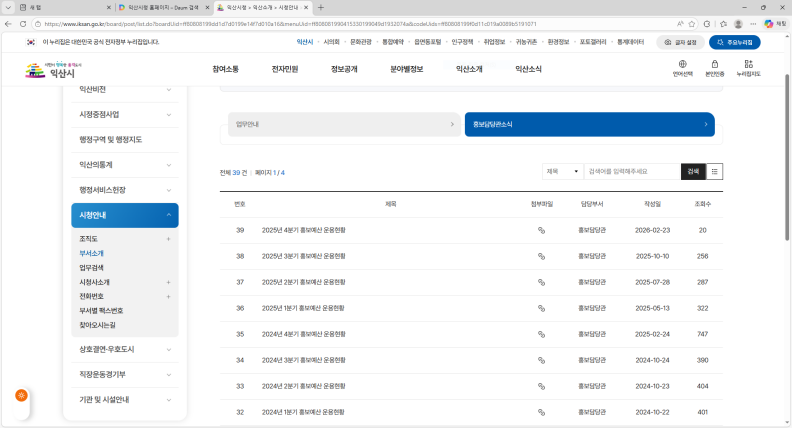The image size is (792, 428).
Task: Click the browser address bar
Action: [x=354, y=24]
